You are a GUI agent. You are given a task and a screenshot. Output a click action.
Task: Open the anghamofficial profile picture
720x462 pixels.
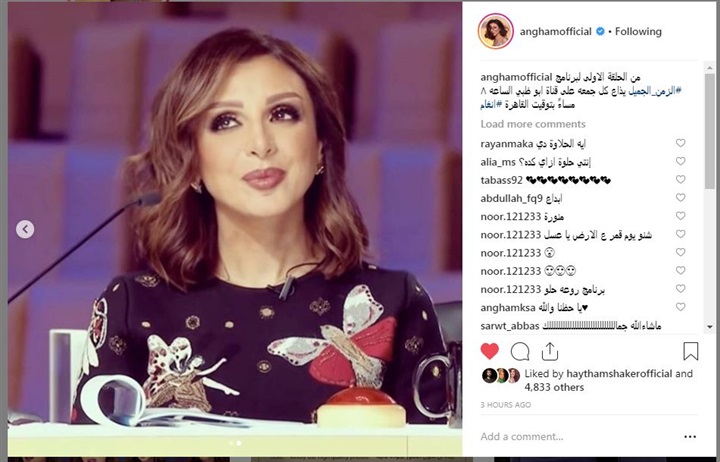495,31
